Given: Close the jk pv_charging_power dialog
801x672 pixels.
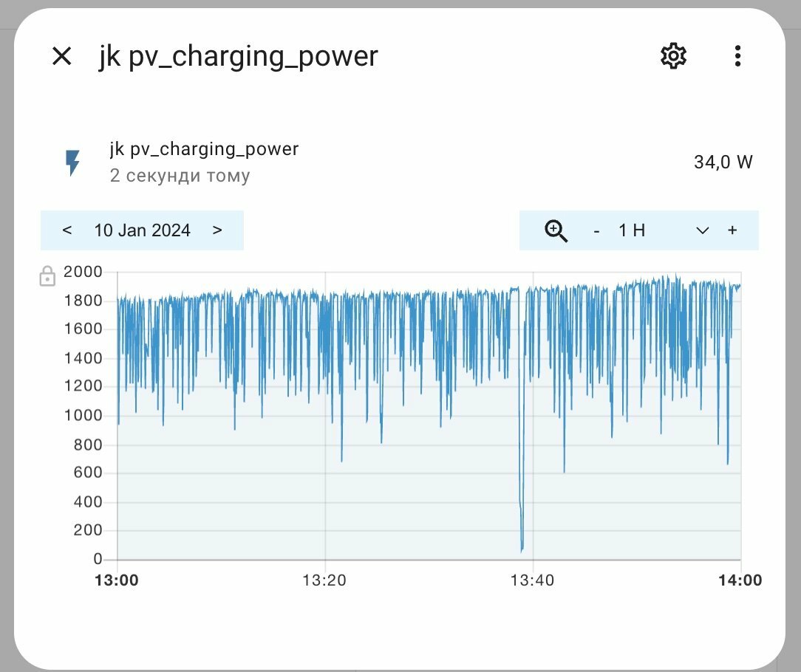Looking at the screenshot, I should [62, 56].
